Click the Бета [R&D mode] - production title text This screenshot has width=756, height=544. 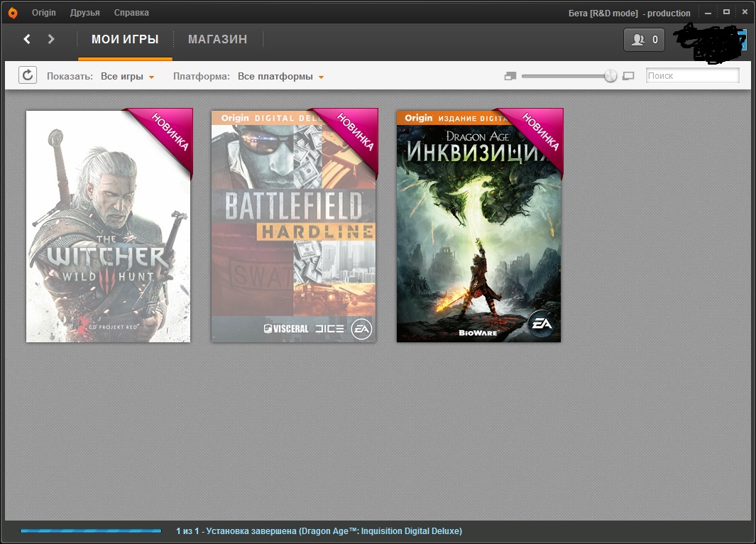point(629,13)
